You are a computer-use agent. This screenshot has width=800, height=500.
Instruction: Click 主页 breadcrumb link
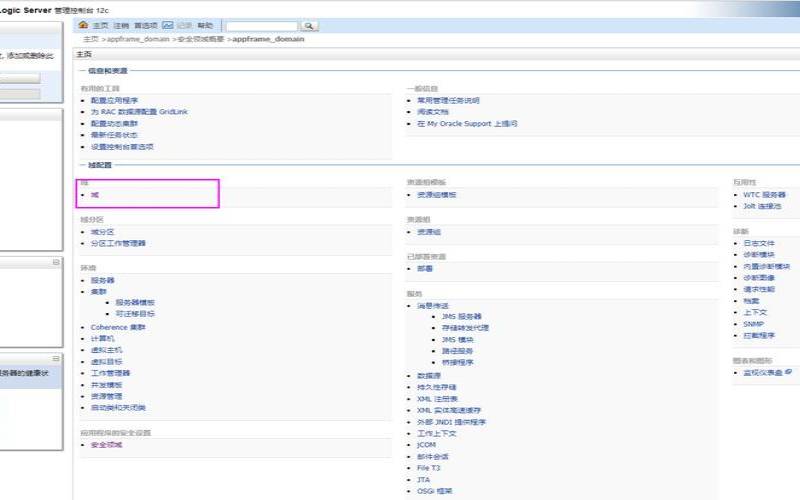pos(91,39)
